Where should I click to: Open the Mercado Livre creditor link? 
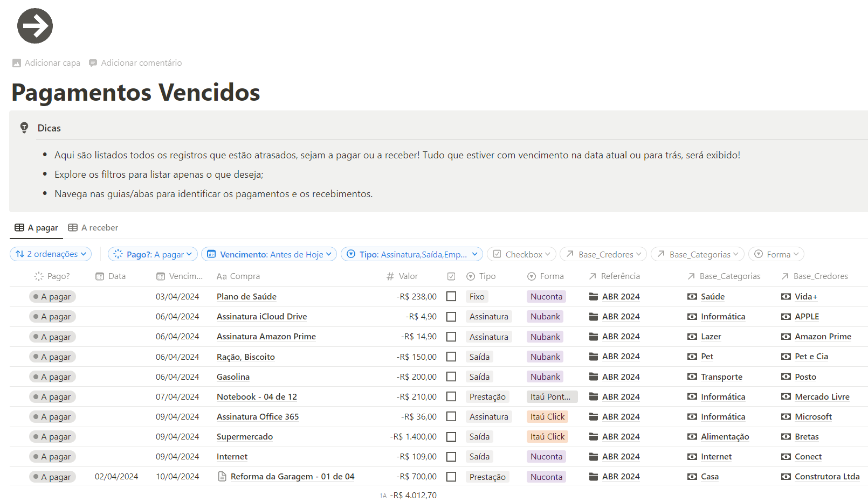pos(822,397)
